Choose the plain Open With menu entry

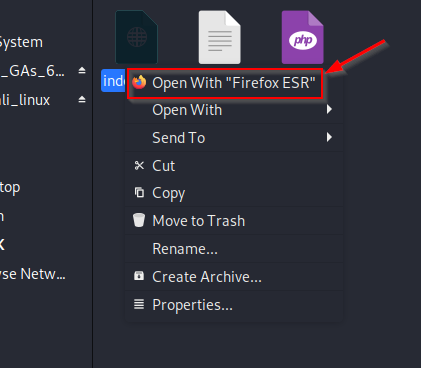233,110
